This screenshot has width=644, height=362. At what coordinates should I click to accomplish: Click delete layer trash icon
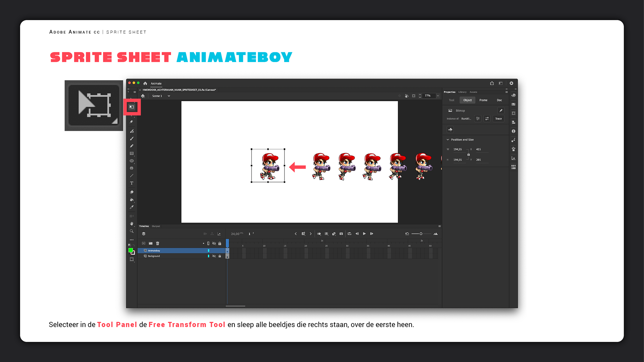pos(158,243)
